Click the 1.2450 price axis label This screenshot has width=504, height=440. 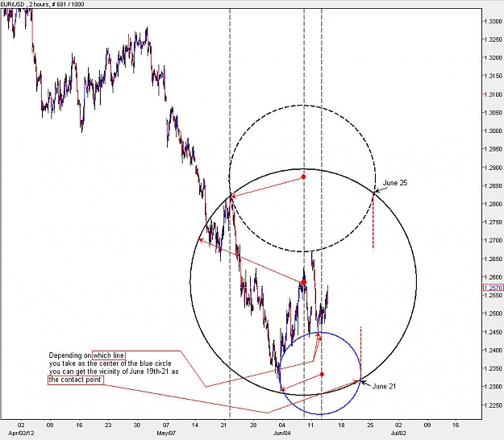click(494, 332)
